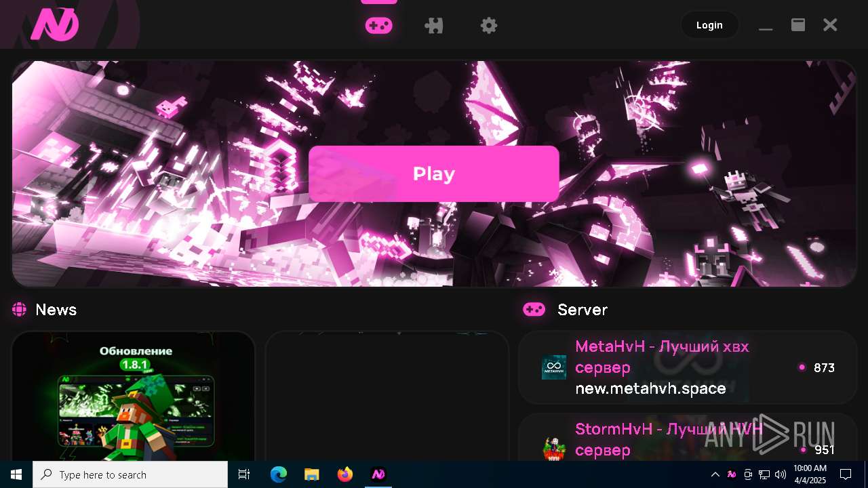Viewport: 868px width, 488px height.
Task: Click the 873 player count on MetaHvH
Action: 824,367
